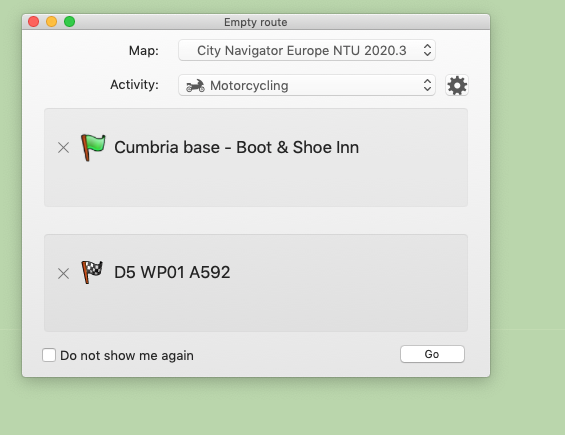Click the Empty route title bar text
The height and width of the screenshot is (435, 565).
pos(255,22)
